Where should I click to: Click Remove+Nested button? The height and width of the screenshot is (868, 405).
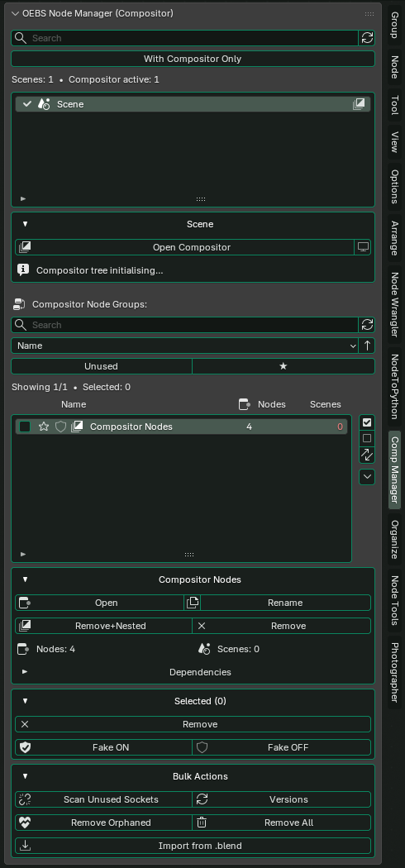click(x=103, y=626)
